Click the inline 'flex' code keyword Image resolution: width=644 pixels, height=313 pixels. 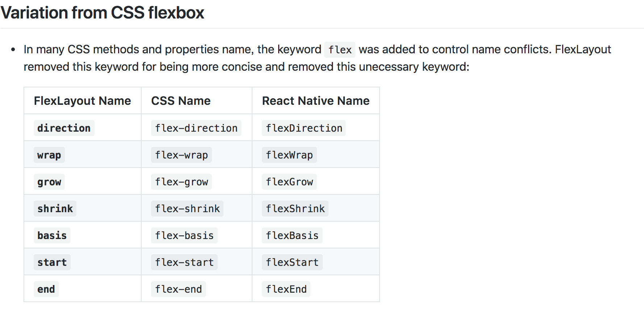[x=340, y=50]
